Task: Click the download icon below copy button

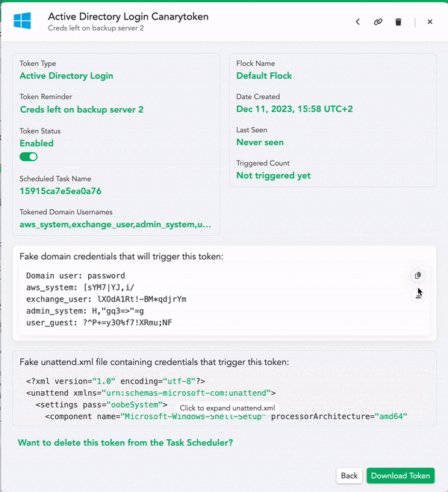Action: pyautogui.click(x=418, y=296)
